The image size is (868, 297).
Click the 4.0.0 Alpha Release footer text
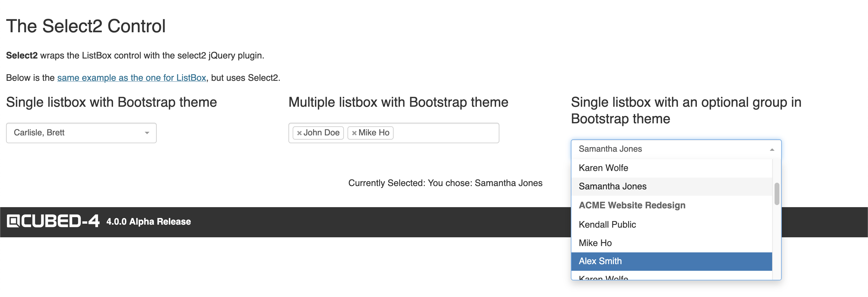(149, 222)
